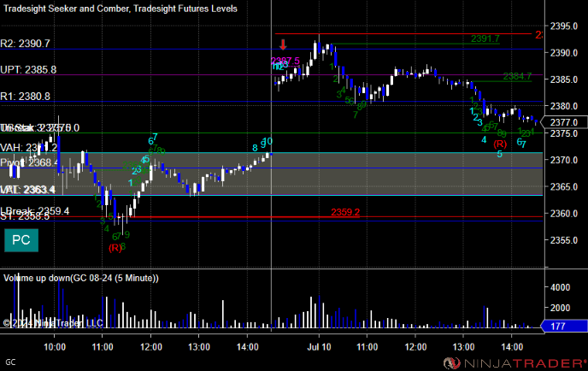Click the current price marker 2377.0
The image size is (588, 371).
[x=565, y=122]
